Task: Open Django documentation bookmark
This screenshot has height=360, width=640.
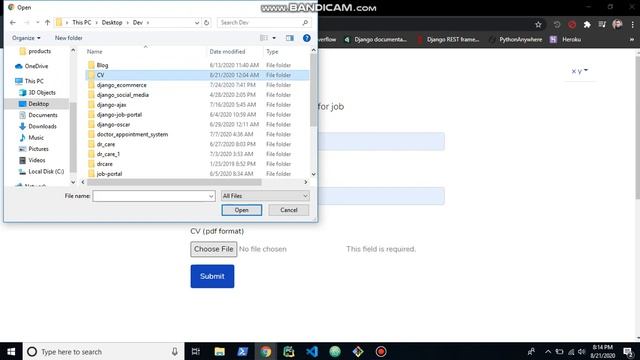Action: [376, 40]
